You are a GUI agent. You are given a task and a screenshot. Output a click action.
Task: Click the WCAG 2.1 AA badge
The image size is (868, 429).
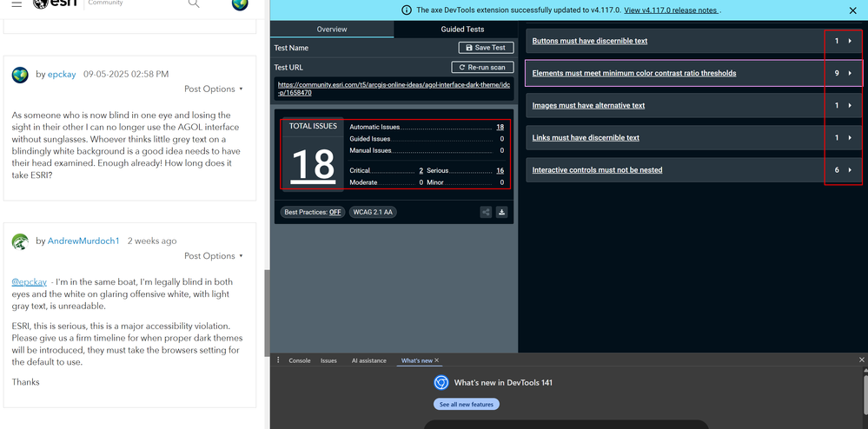point(373,212)
